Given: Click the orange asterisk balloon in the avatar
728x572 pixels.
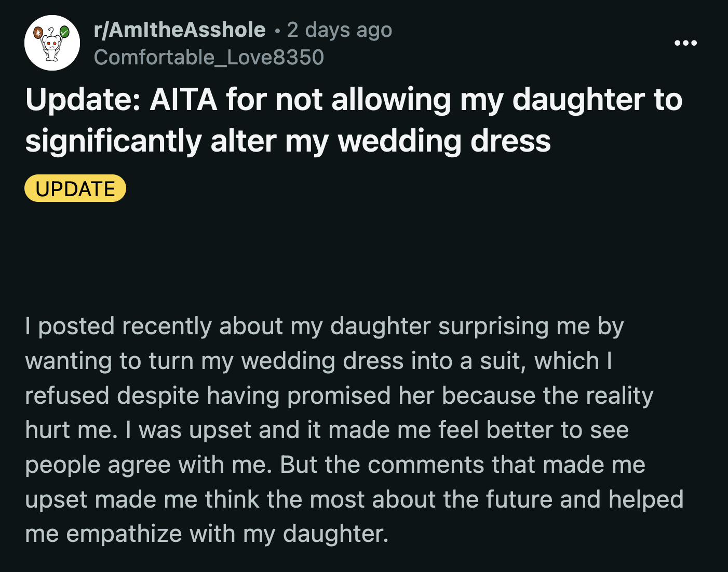Looking at the screenshot, I should point(38,33).
